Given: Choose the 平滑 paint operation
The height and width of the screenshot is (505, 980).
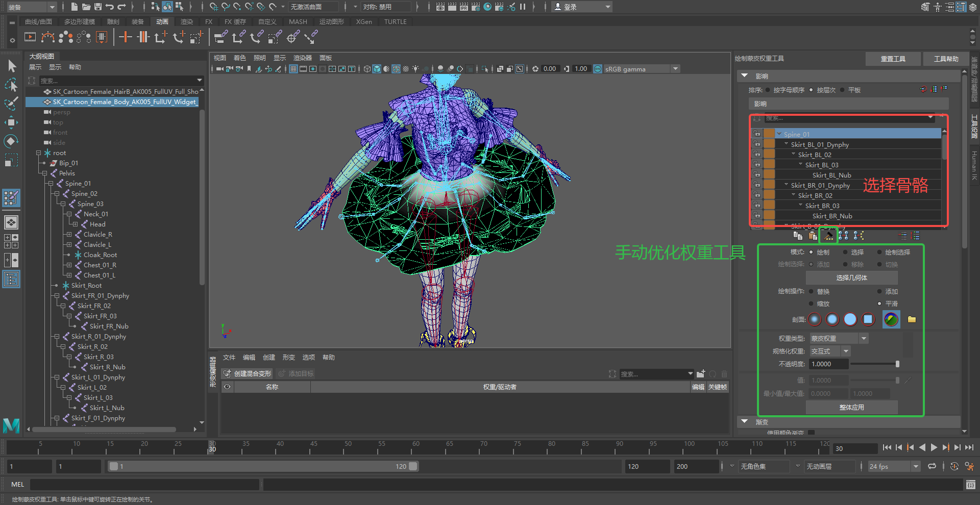Looking at the screenshot, I should pyautogui.click(x=879, y=304).
